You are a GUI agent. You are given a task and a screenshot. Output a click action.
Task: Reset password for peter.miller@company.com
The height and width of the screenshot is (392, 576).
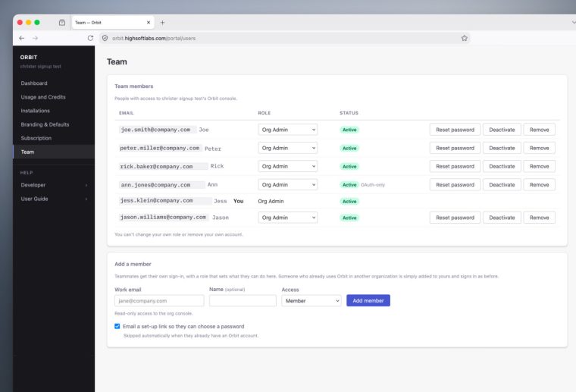[455, 148]
